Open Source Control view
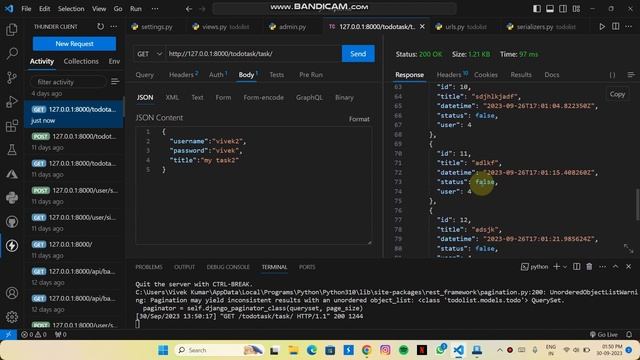640x360 pixels. coord(12,78)
